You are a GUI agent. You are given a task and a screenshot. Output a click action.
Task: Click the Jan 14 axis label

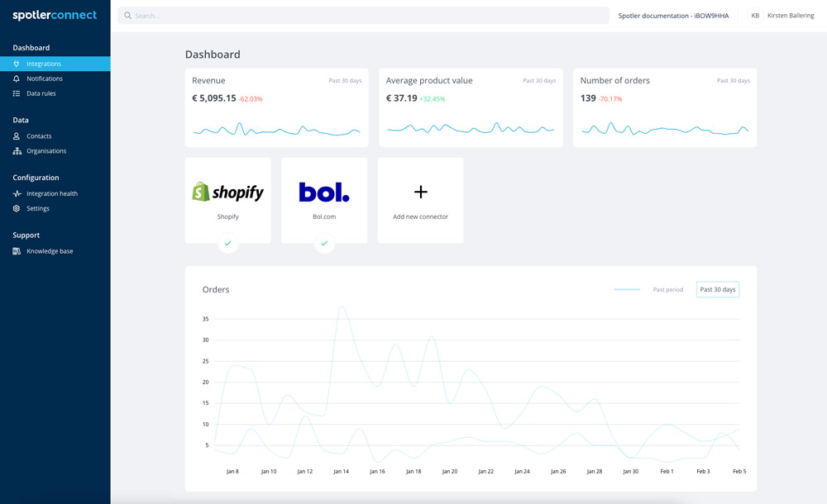341,471
